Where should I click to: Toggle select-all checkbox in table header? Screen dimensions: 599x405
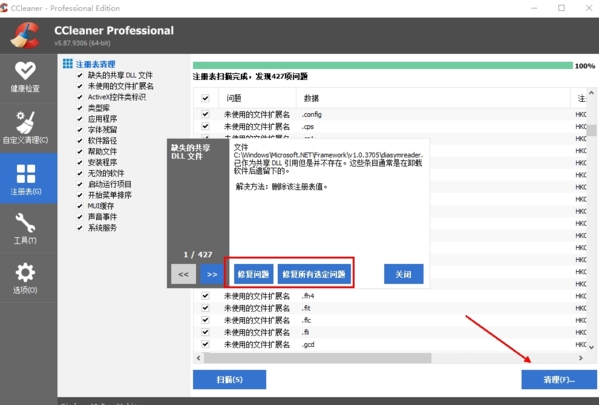pos(206,98)
